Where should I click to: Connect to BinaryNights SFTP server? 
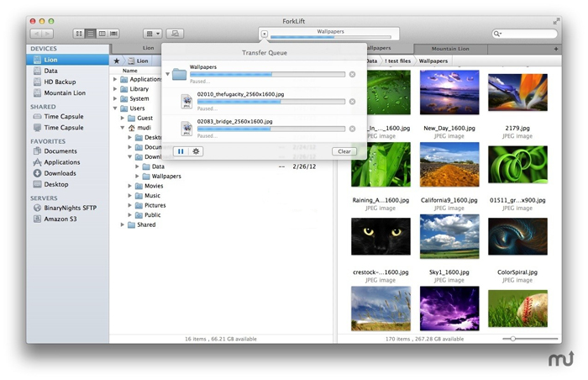pos(67,208)
